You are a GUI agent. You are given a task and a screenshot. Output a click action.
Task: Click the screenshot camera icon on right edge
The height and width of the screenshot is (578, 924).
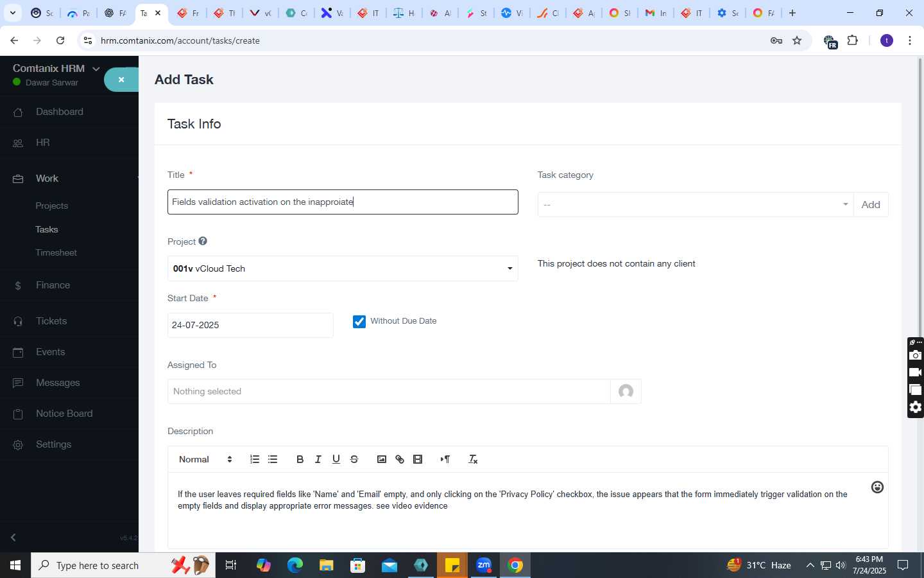tap(916, 355)
